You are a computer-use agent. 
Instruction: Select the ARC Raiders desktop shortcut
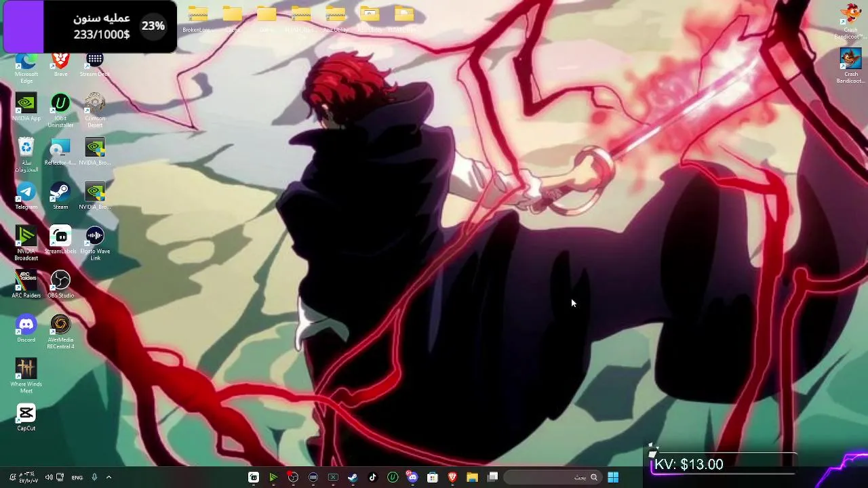click(x=26, y=285)
